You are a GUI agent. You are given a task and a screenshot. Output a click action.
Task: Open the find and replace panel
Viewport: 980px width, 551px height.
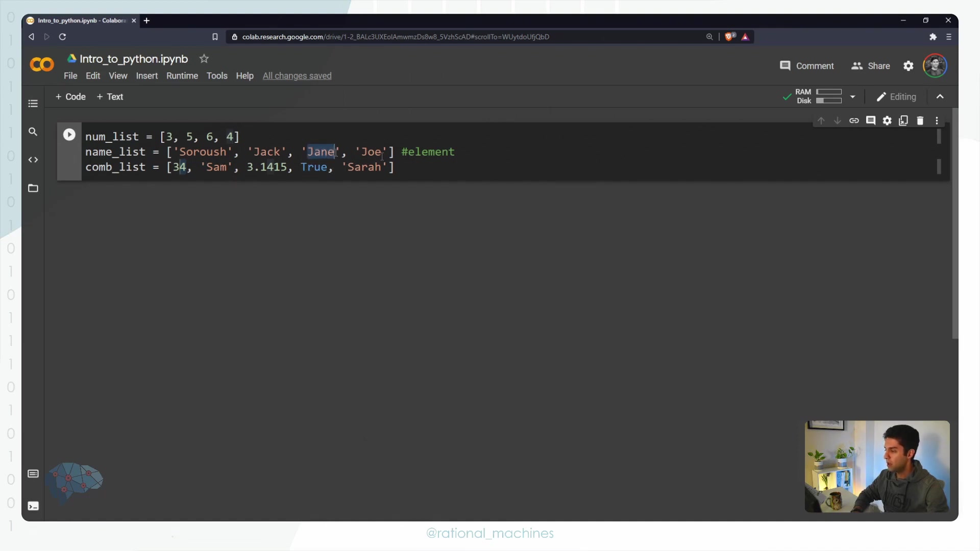tap(33, 132)
